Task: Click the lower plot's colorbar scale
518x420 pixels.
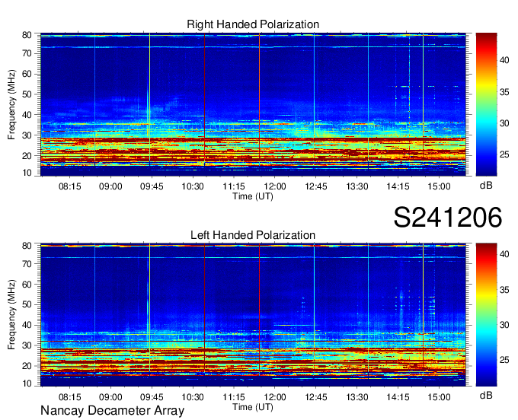Action: pos(487,315)
